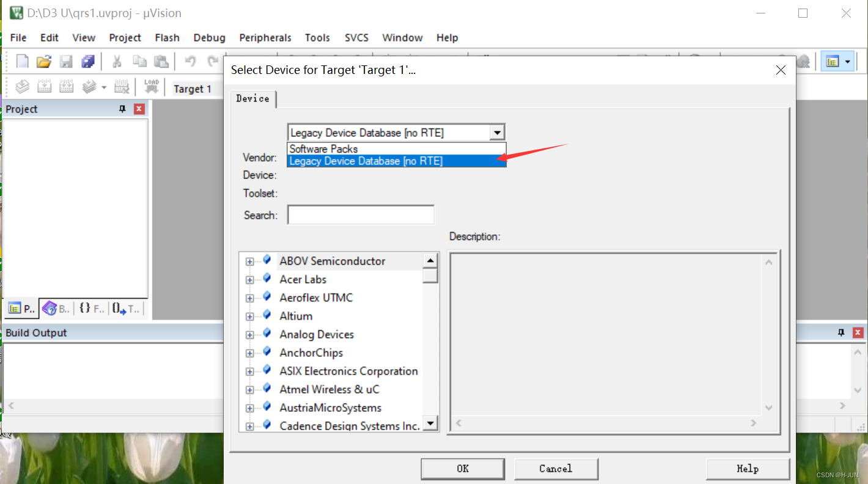Open the Peripherals menu

click(265, 37)
